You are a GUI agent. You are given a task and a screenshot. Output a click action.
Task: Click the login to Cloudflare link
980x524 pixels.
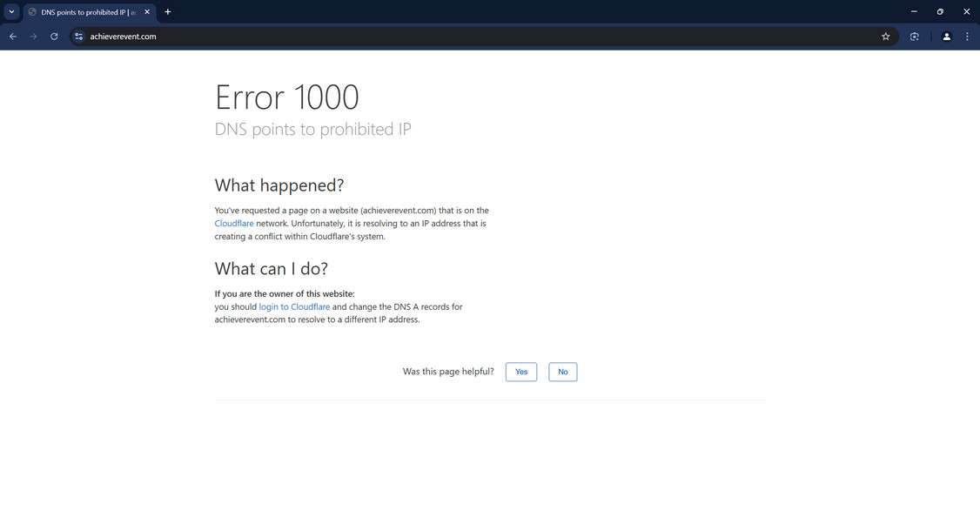click(x=294, y=306)
